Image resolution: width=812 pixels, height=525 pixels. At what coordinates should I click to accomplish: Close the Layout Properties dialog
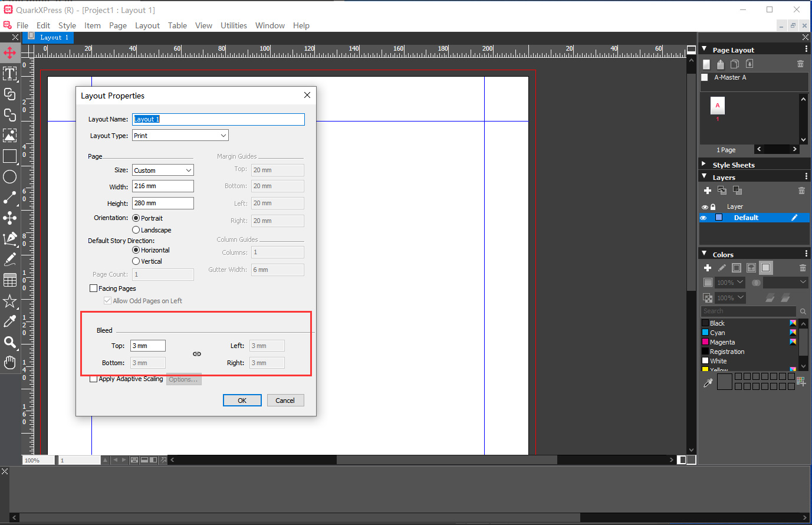pos(307,95)
